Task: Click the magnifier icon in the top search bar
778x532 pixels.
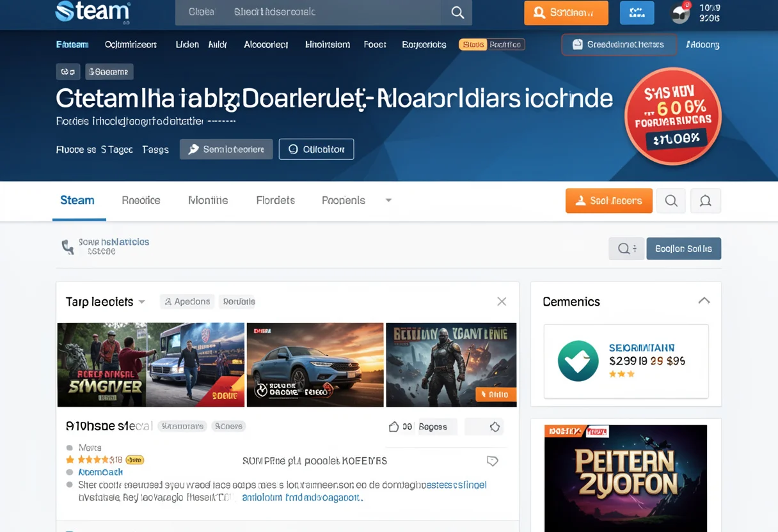Action: pyautogui.click(x=457, y=12)
